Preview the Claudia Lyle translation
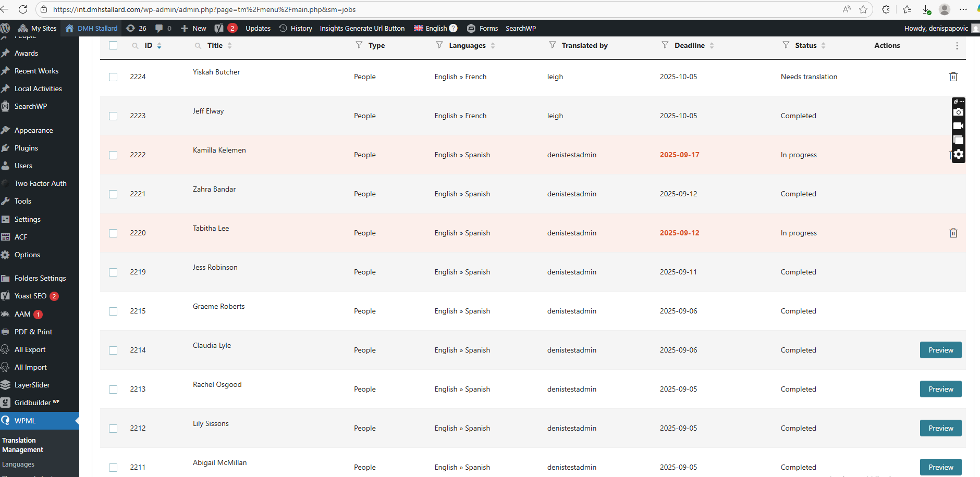 pos(940,350)
